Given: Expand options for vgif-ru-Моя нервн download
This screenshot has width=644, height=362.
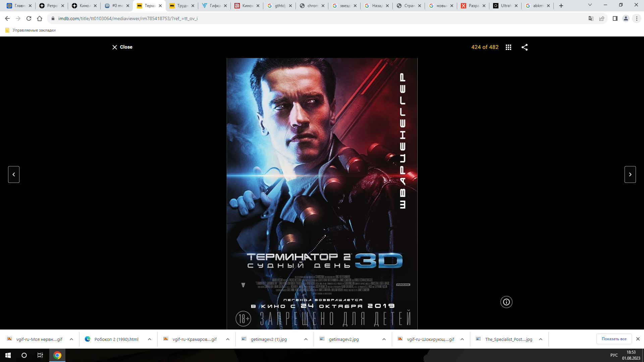Looking at the screenshot, I should click(x=71, y=339).
